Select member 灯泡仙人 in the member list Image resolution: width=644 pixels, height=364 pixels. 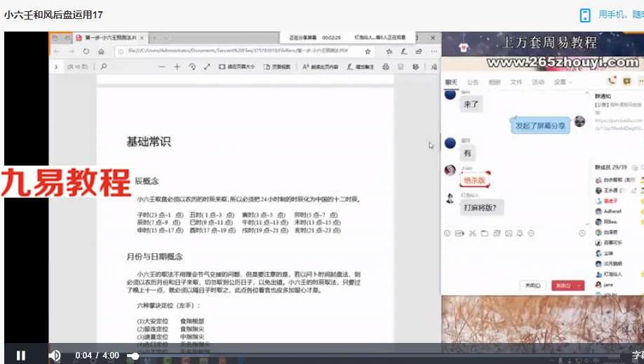610,274
